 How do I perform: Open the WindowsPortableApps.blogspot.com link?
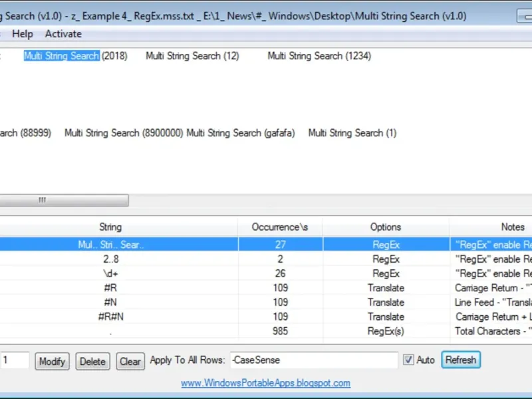265,383
